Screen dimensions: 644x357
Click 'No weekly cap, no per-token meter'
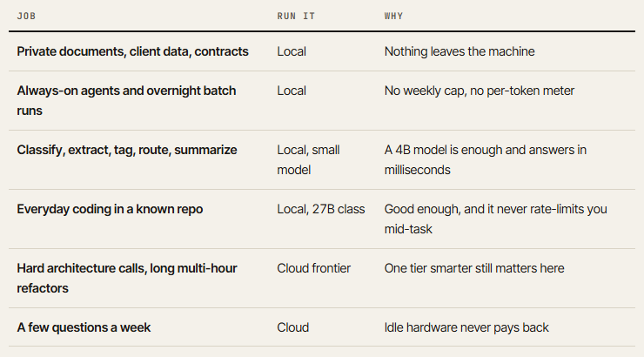(480, 91)
